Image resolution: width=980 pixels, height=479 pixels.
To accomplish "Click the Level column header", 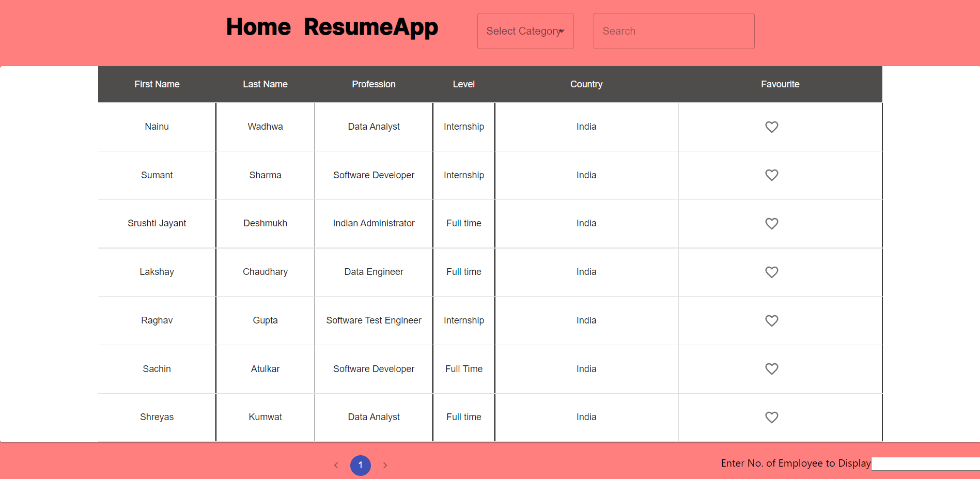I will (463, 84).
